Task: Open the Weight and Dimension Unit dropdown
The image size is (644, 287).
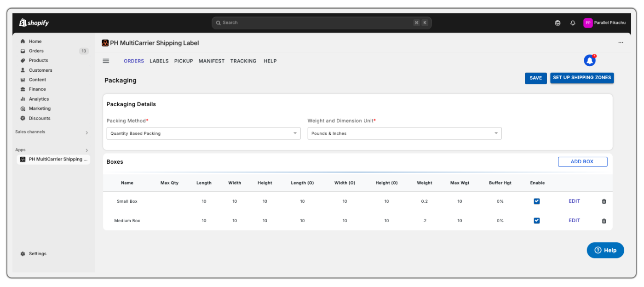Action: point(404,133)
